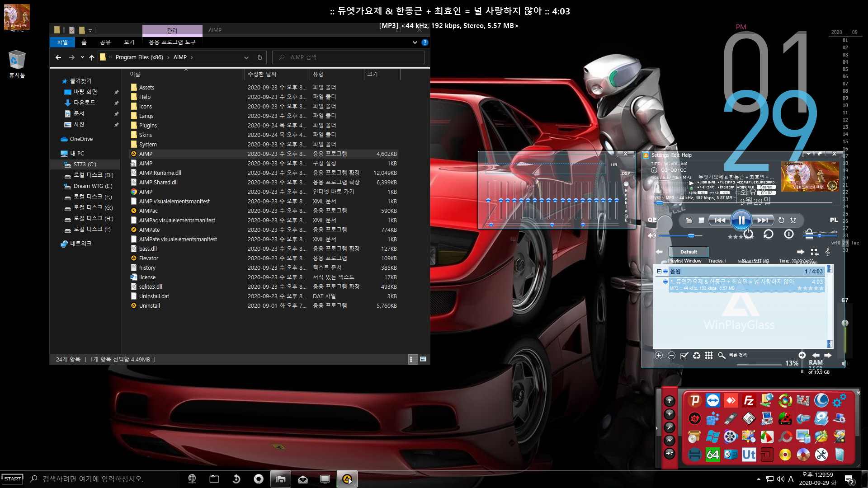Click the checkmark selection icon in playlist

coord(684,356)
